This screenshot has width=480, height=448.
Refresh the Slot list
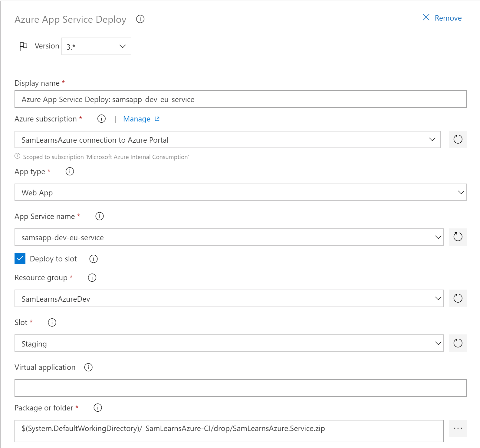[458, 343]
